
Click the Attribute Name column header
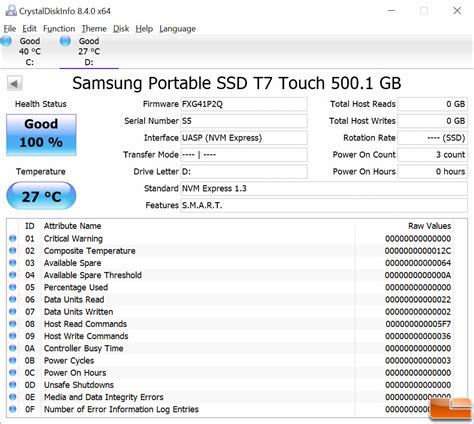coord(72,226)
